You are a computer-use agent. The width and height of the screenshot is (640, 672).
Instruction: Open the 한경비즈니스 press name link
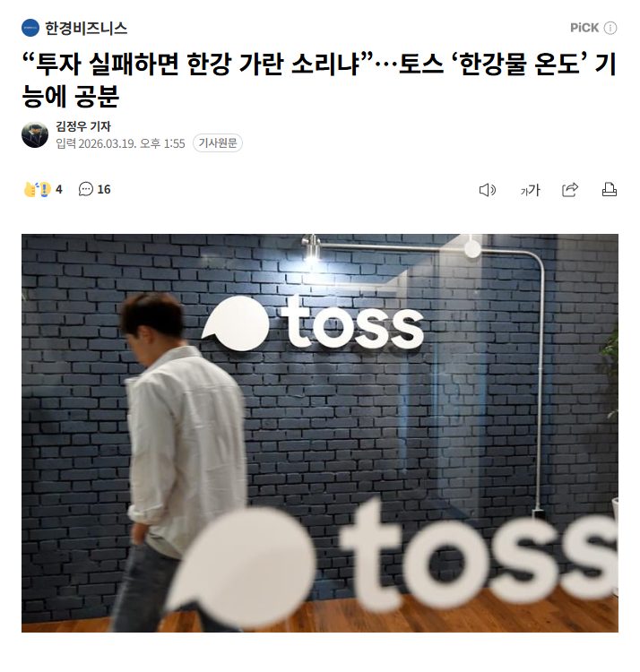[x=86, y=29]
